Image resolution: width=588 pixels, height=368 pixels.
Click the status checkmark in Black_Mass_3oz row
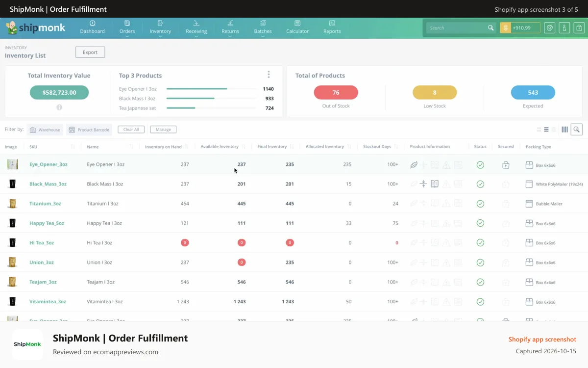(x=480, y=184)
